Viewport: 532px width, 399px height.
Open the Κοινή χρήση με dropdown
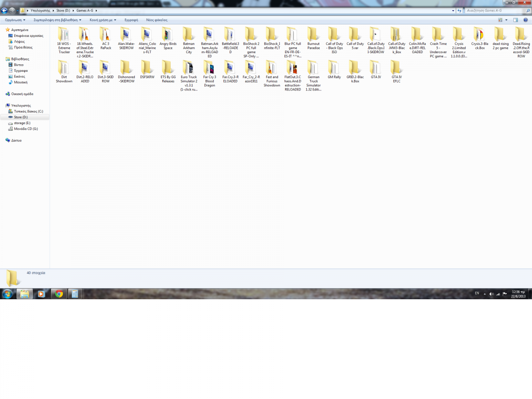click(x=103, y=20)
